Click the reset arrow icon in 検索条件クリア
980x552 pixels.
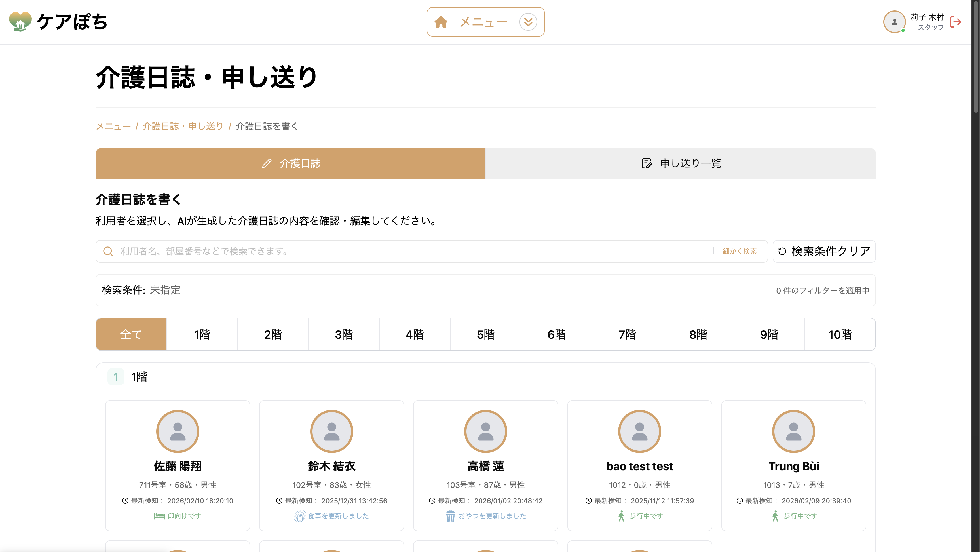click(x=782, y=251)
